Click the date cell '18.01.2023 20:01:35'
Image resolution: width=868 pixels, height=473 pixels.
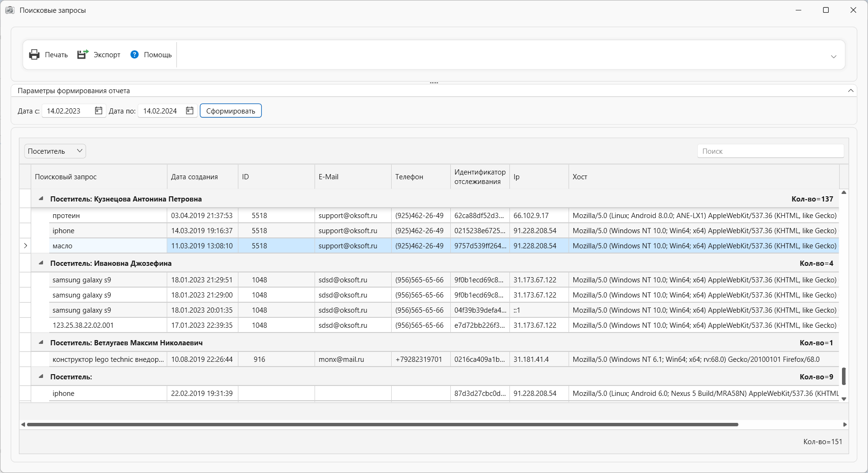click(x=202, y=310)
